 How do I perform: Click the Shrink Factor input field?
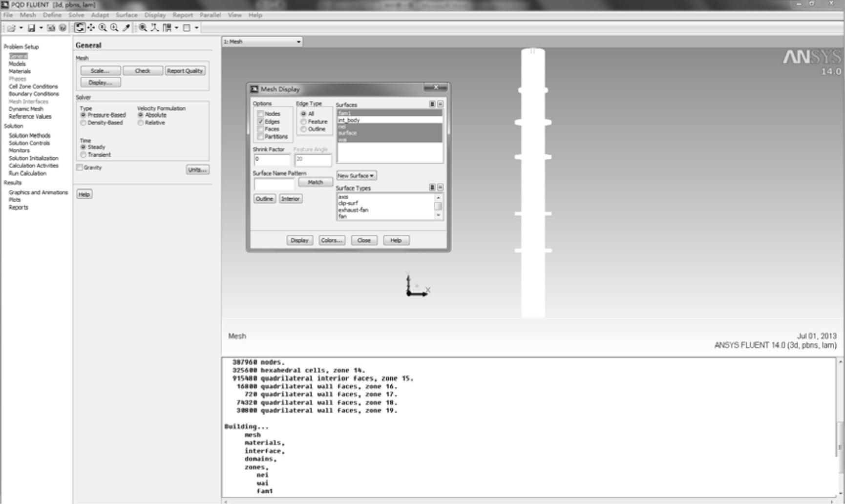(272, 160)
